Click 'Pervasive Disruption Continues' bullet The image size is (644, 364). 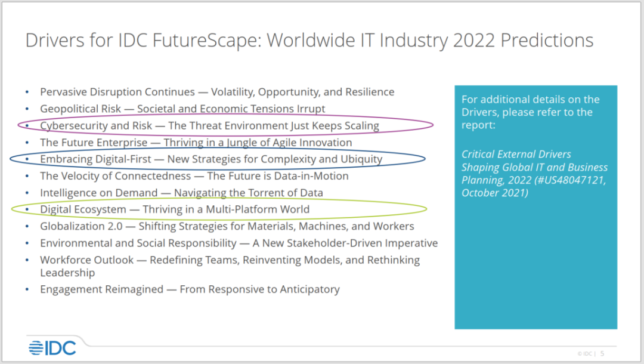coord(217,92)
